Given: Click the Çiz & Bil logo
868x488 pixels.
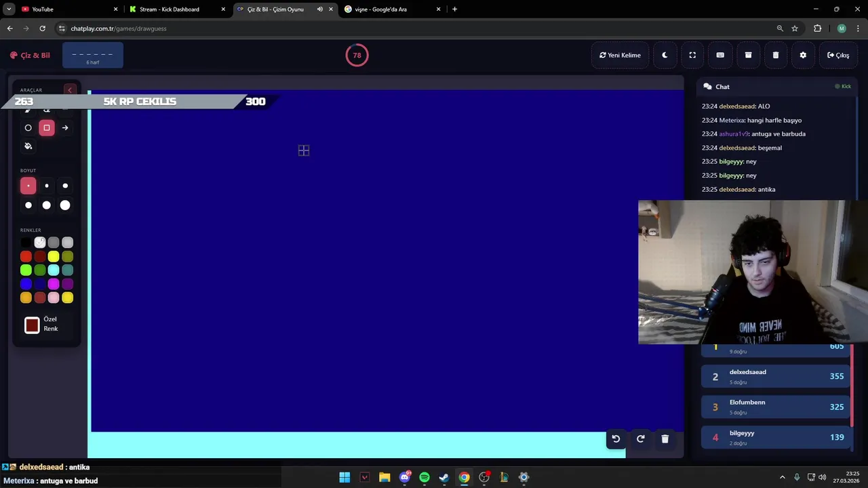Looking at the screenshot, I should [x=30, y=55].
